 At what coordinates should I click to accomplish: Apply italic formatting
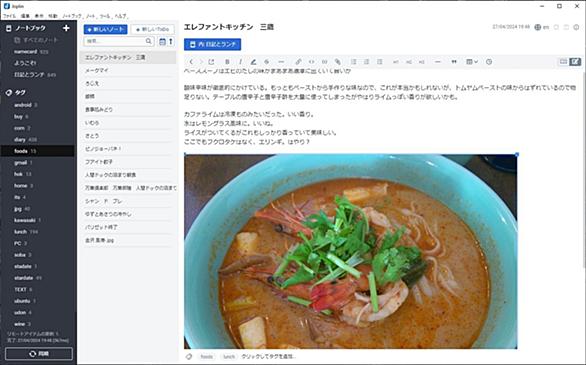[240, 62]
